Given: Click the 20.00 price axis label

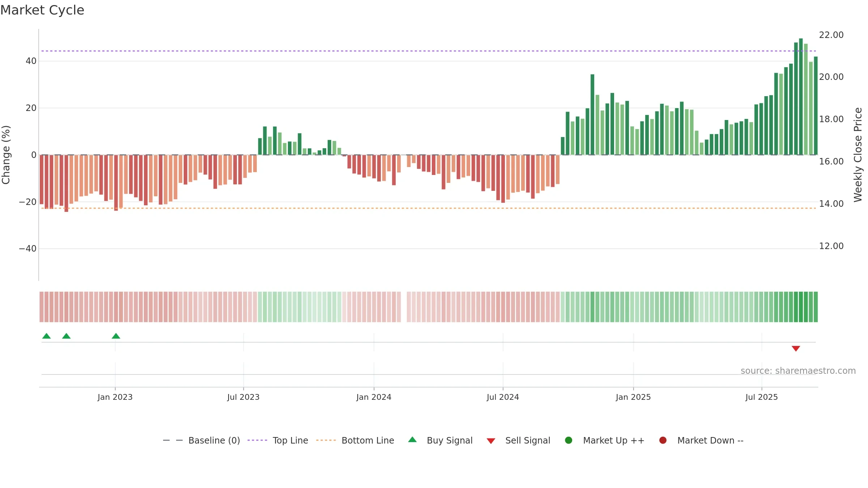Looking at the screenshot, I should tap(831, 77).
